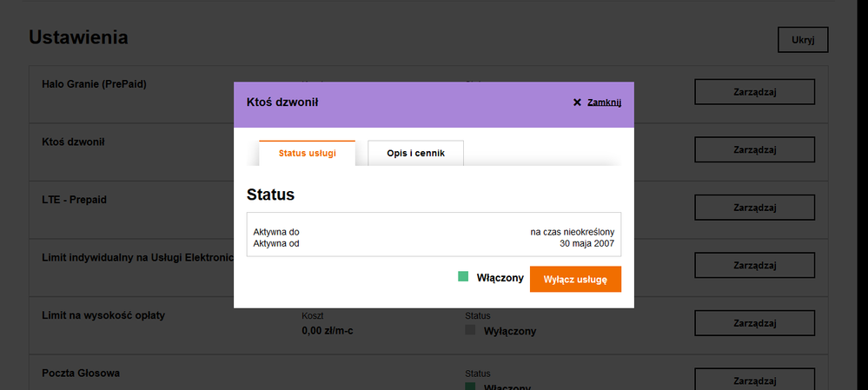Image resolution: width=868 pixels, height=390 pixels.
Task: Click Zarządzaj for Halo Granie (PrePaid)
Action: tap(754, 91)
